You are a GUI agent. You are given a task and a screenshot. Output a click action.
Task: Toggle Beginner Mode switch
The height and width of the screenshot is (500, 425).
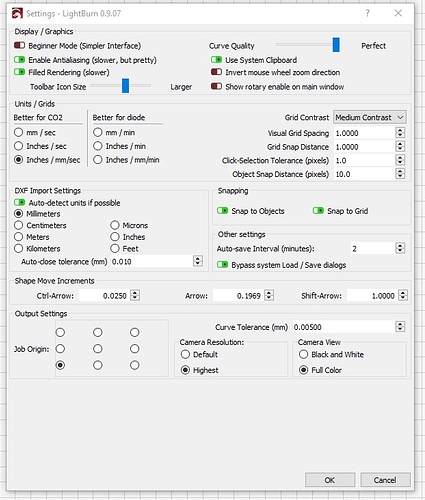[19, 45]
